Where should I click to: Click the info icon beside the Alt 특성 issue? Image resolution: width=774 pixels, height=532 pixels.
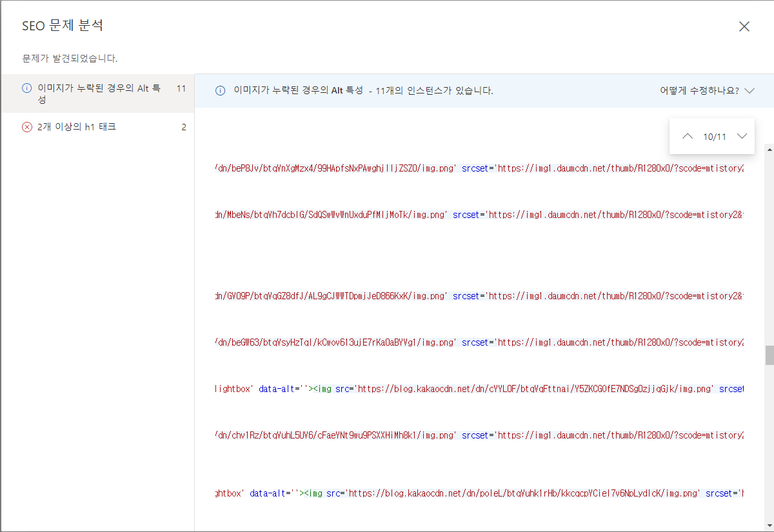tap(26, 88)
